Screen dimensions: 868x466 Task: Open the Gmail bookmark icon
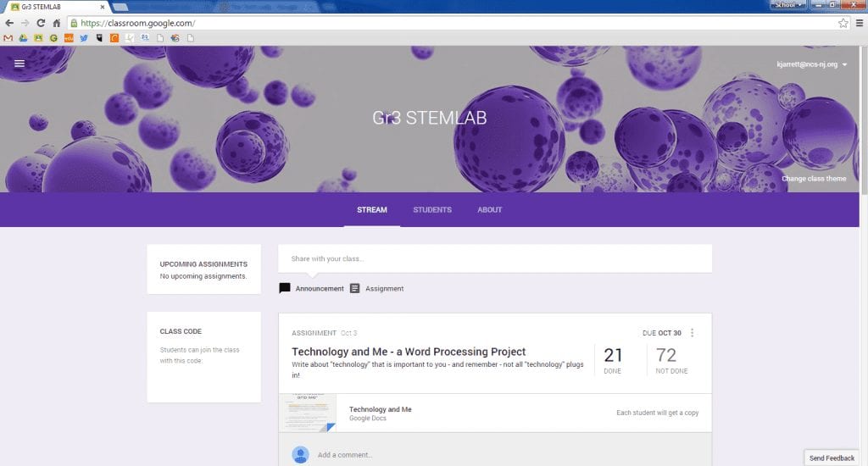click(8, 38)
